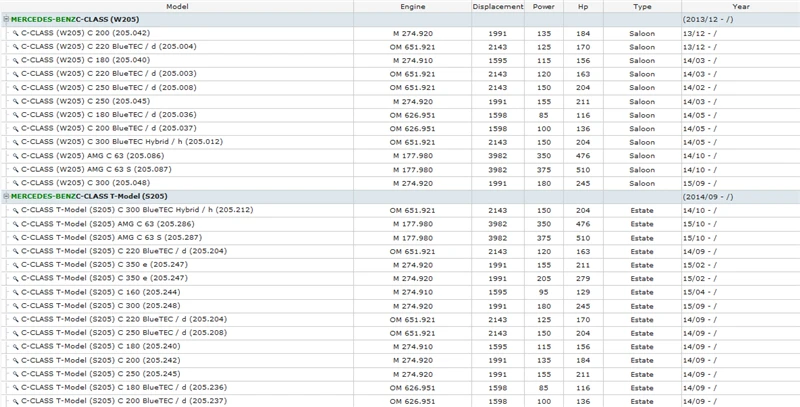Sort by the Displacement column header
Image resolution: width=800 pixels, height=407 pixels.
pyautogui.click(x=498, y=7)
